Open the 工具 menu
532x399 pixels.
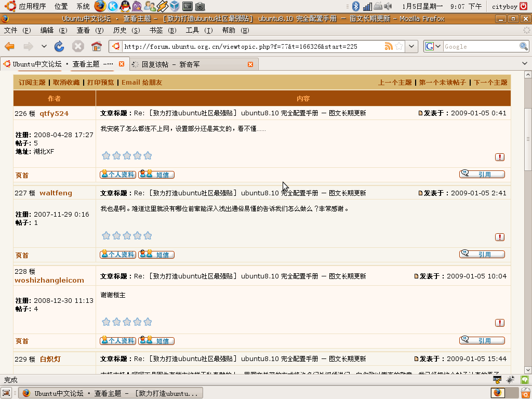click(199, 30)
